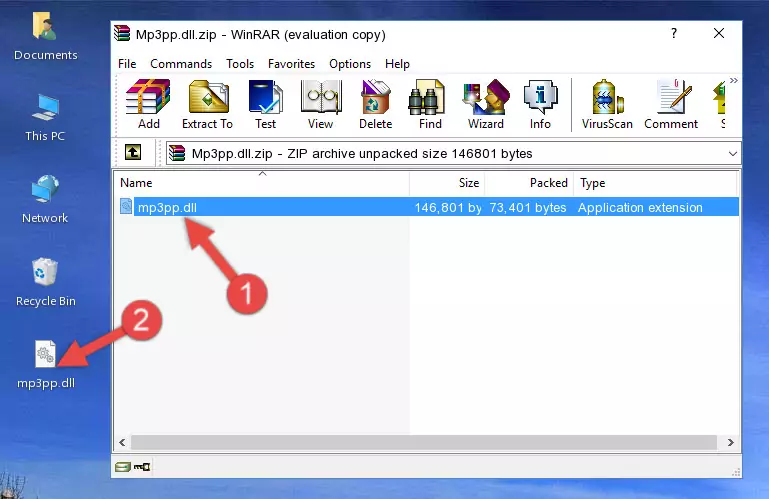769x499 pixels.
Task: Select mp3pp.dll row in archive list
Action: pyautogui.click(x=429, y=207)
